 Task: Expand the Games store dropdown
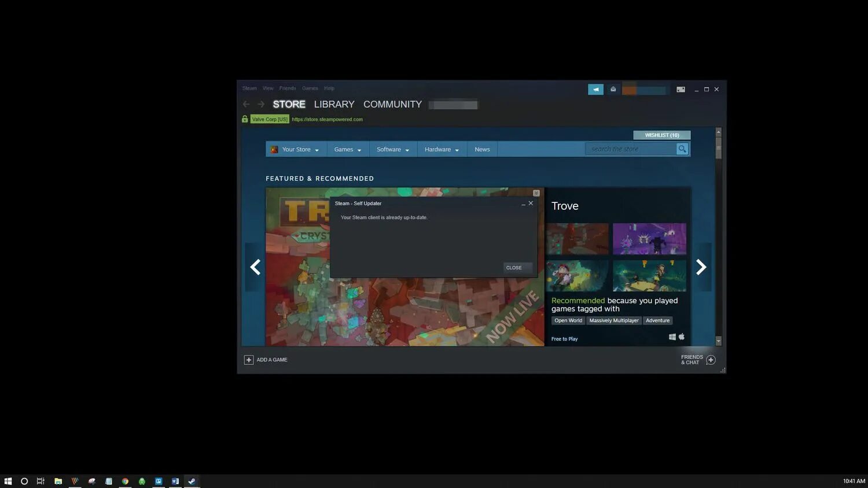click(348, 149)
